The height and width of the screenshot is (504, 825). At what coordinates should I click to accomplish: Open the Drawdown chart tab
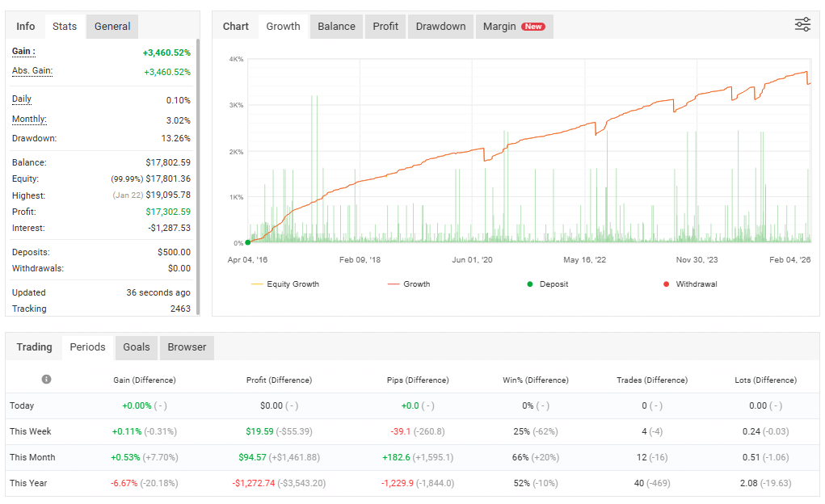point(440,27)
